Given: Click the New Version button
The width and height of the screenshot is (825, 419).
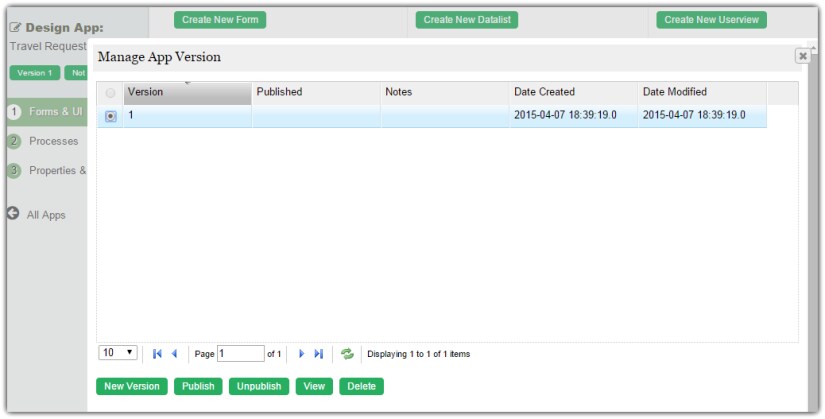Looking at the screenshot, I should coord(132,386).
